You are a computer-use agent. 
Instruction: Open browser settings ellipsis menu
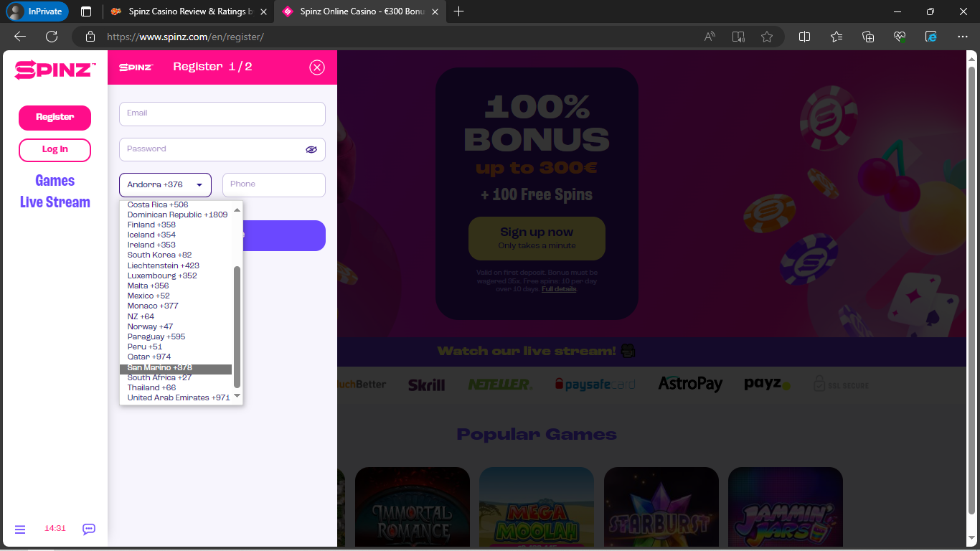[963, 37]
